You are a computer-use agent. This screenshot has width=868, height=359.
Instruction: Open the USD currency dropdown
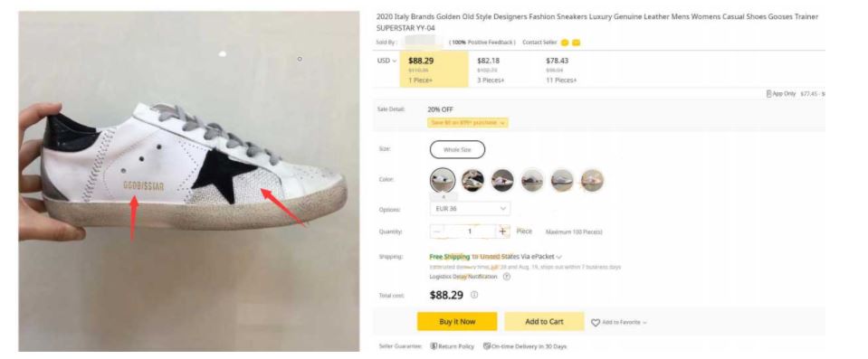tap(386, 61)
